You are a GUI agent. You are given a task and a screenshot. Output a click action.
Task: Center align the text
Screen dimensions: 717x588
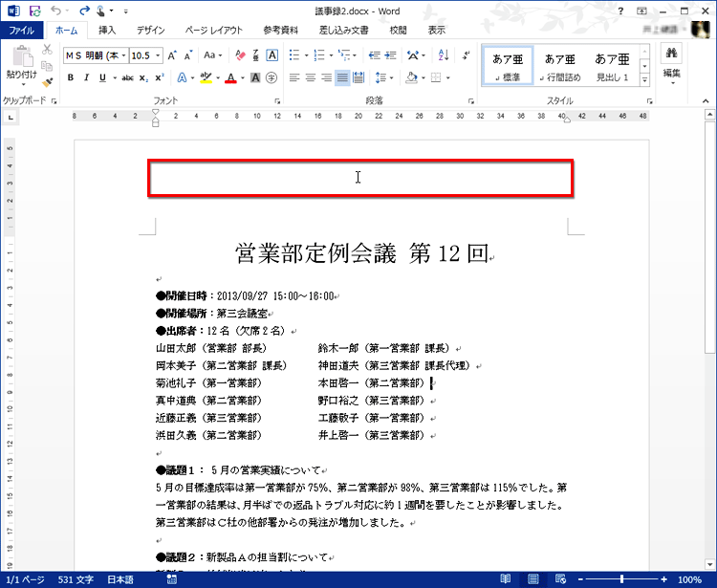click(x=311, y=78)
